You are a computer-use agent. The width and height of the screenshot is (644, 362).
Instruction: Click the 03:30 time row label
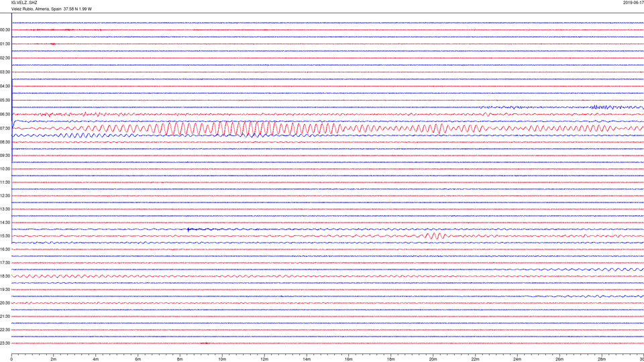tap(5, 72)
